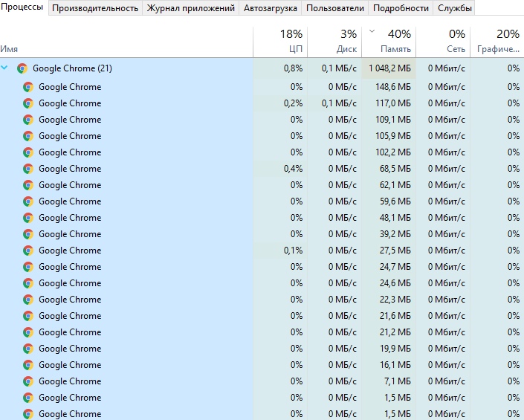
Task: Click the Chrome icon in the 68,5 МБ row
Action: [28, 169]
